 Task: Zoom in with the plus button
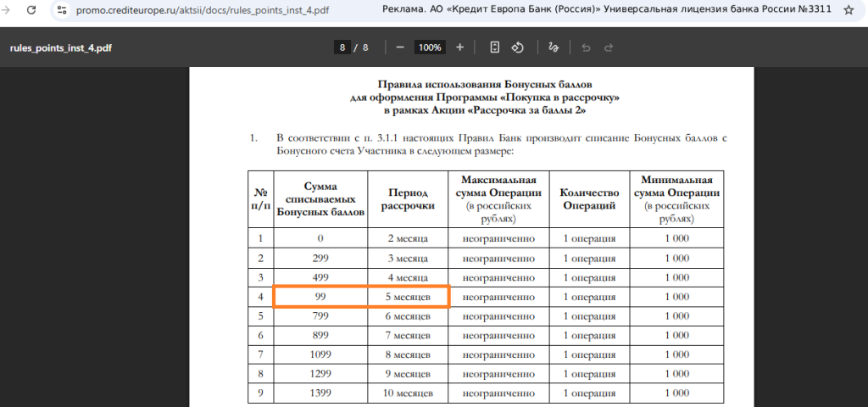point(459,47)
